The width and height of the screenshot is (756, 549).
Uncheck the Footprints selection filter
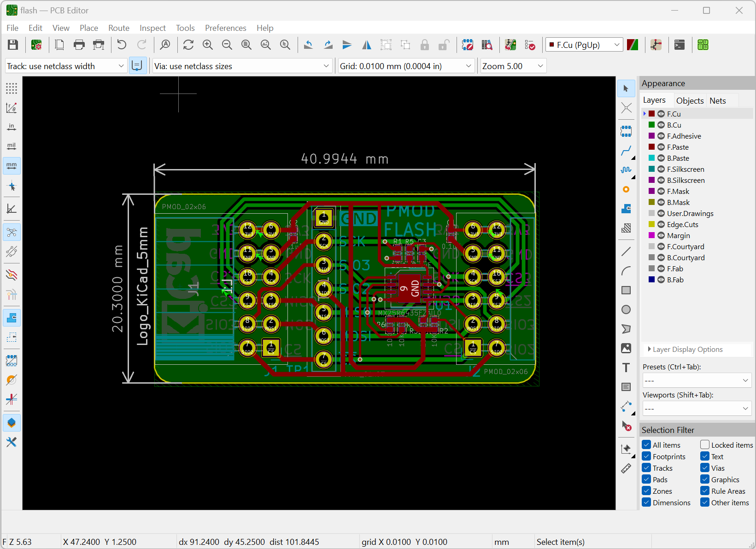pyautogui.click(x=647, y=456)
